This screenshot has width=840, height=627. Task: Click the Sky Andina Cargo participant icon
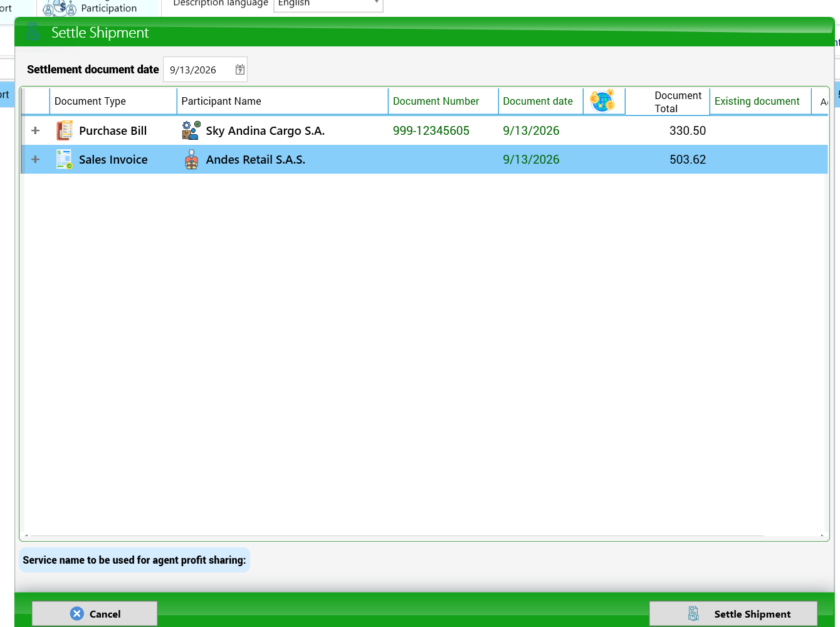191,130
